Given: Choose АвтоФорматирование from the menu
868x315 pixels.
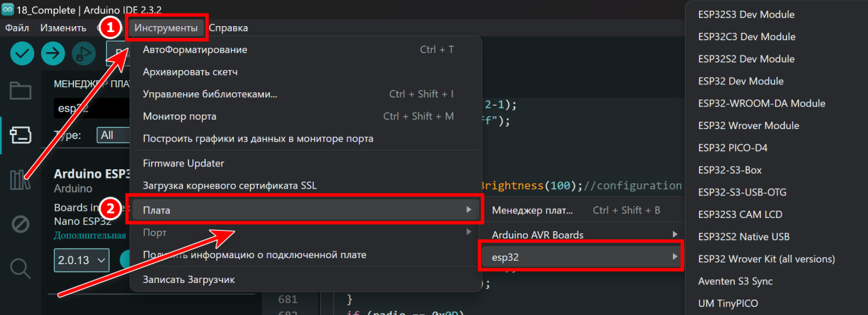Looking at the screenshot, I should pos(305,49).
